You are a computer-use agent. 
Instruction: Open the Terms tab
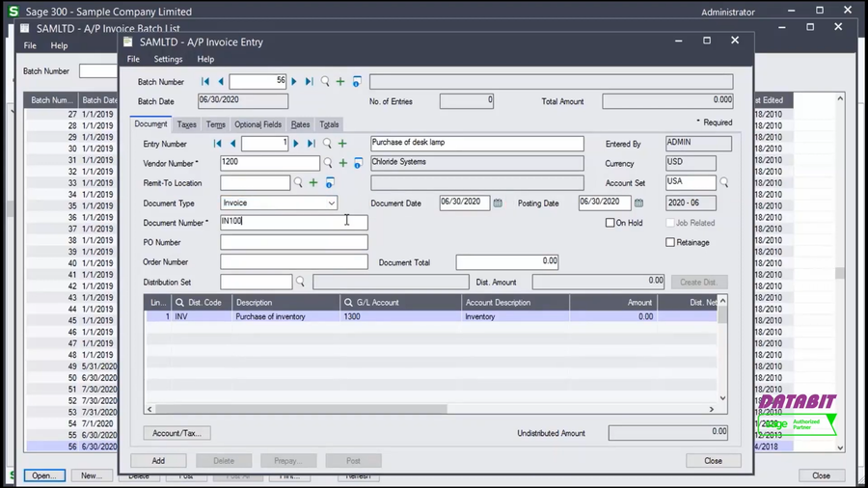(x=215, y=124)
